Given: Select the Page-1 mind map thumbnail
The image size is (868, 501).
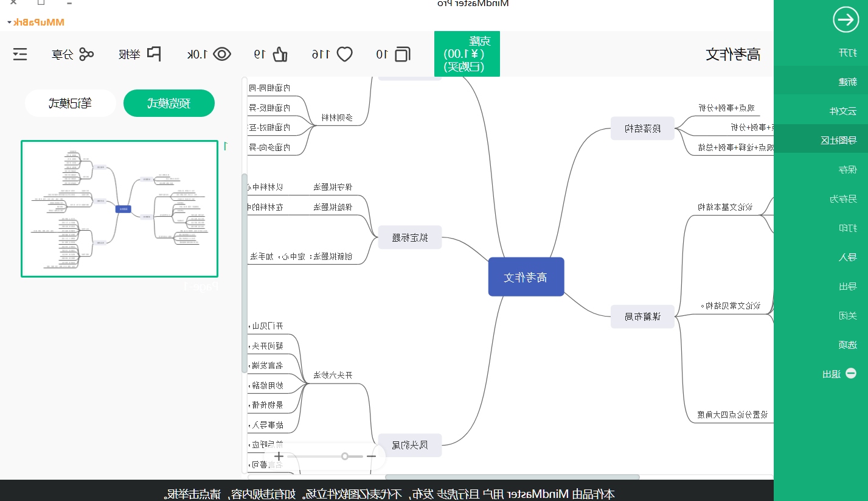Looking at the screenshot, I should 120,209.
